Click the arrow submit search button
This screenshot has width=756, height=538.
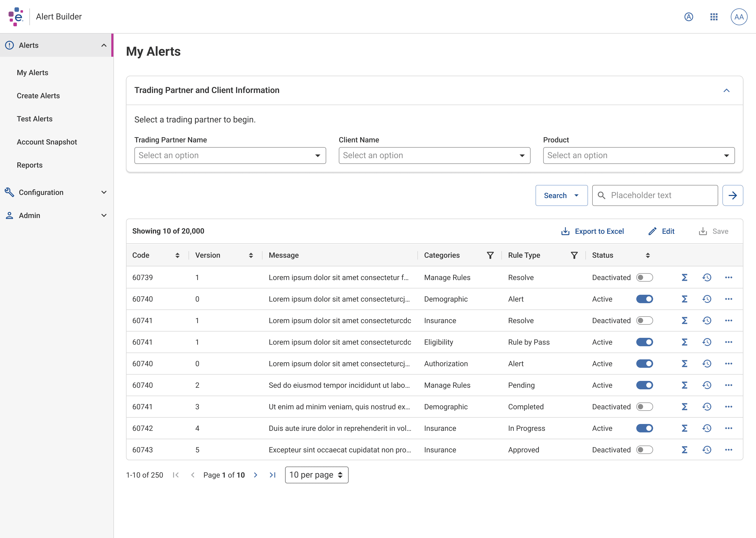732,195
